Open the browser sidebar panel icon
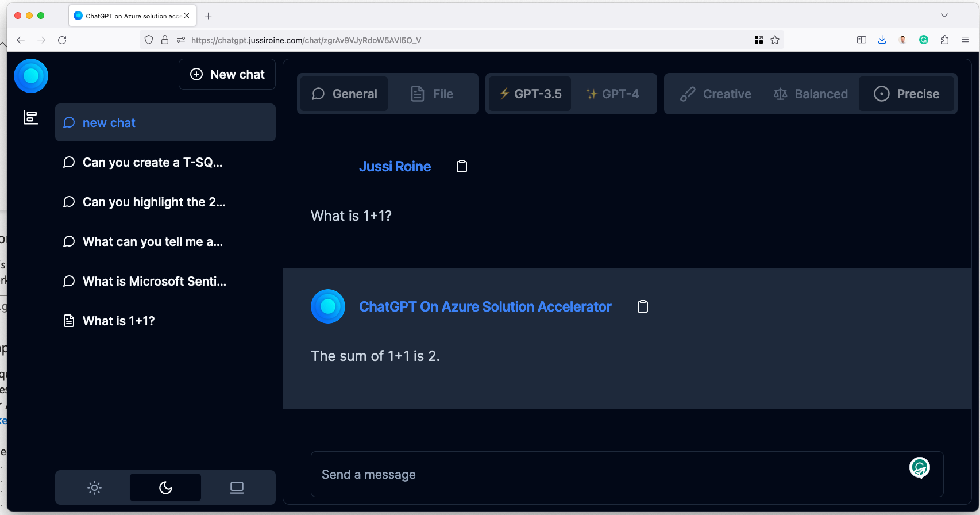This screenshot has width=980, height=515. (862, 40)
